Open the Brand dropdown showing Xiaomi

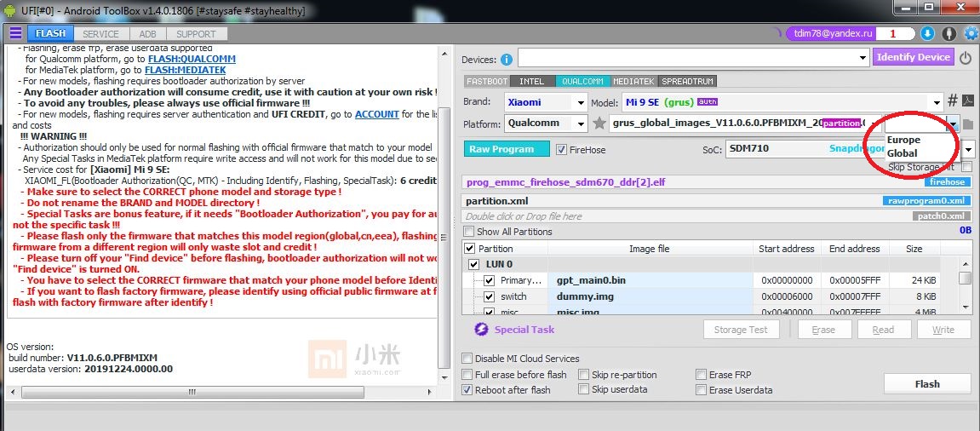tap(545, 102)
